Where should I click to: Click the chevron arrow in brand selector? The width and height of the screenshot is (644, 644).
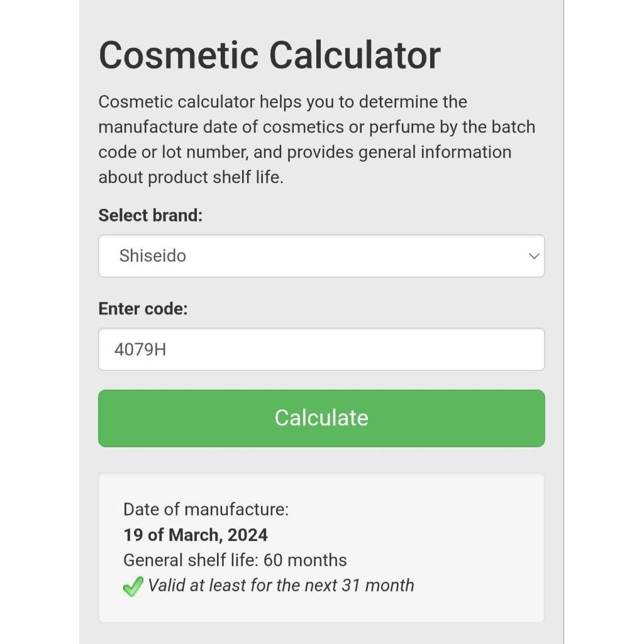(x=533, y=257)
